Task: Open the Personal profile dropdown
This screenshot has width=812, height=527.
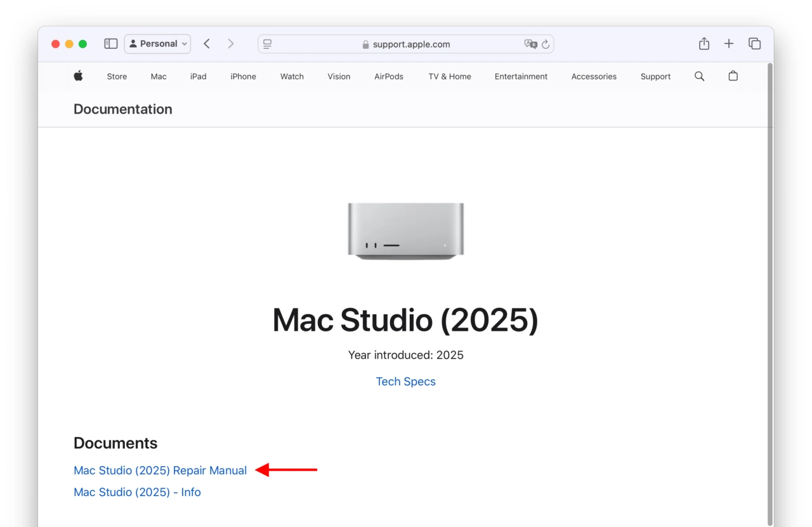Action: point(157,44)
